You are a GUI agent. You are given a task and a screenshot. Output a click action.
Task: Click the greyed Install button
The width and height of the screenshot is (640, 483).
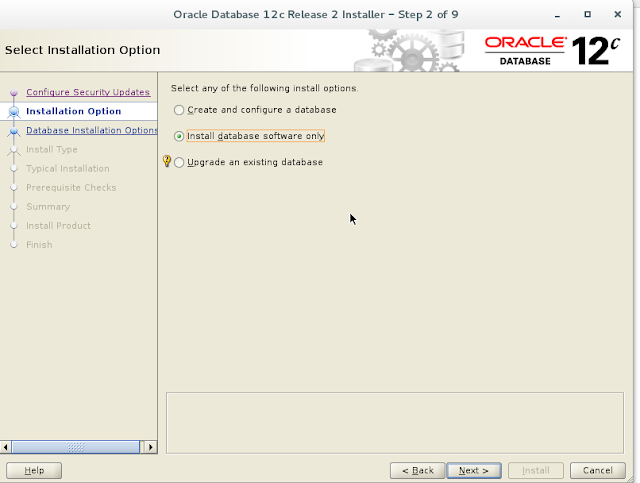click(536, 470)
